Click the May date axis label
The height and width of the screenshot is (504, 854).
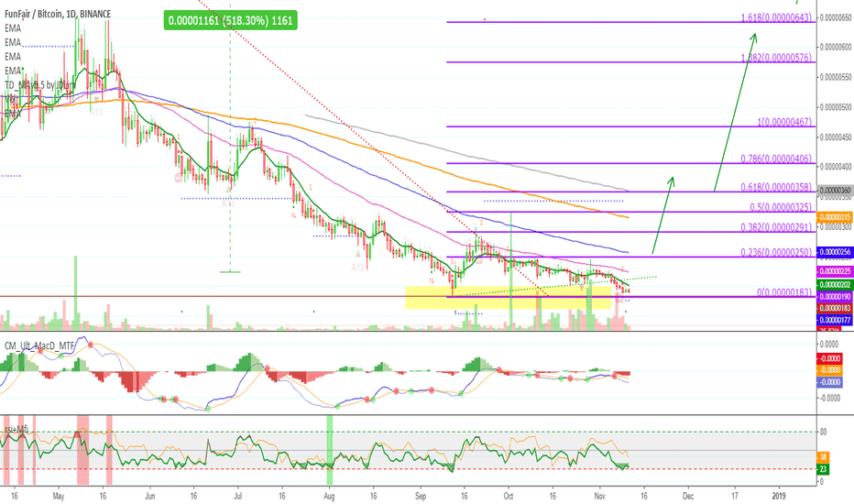point(59,496)
